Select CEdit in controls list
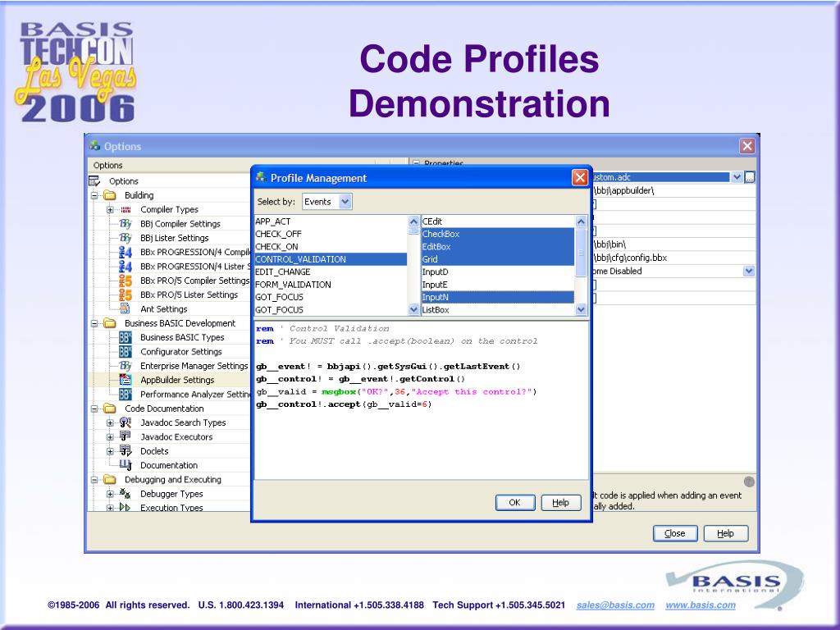 click(x=498, y=221)
